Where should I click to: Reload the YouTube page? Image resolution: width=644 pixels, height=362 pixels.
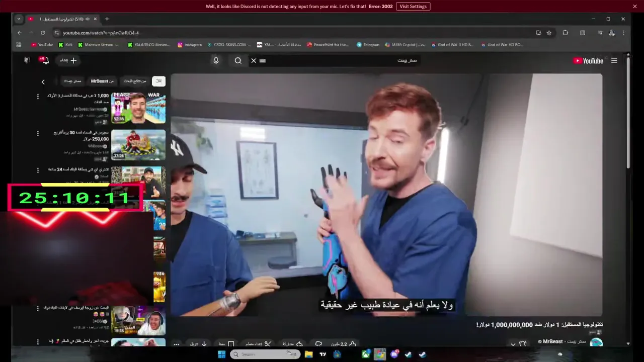(43, 33)
